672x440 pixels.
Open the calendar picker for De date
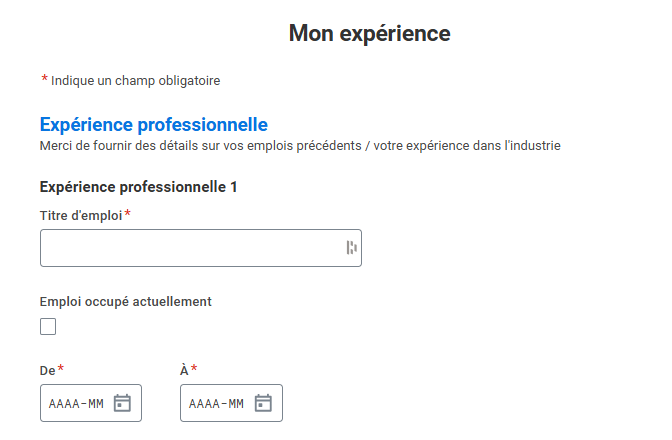pyautogui.click(x=122, y=403)
